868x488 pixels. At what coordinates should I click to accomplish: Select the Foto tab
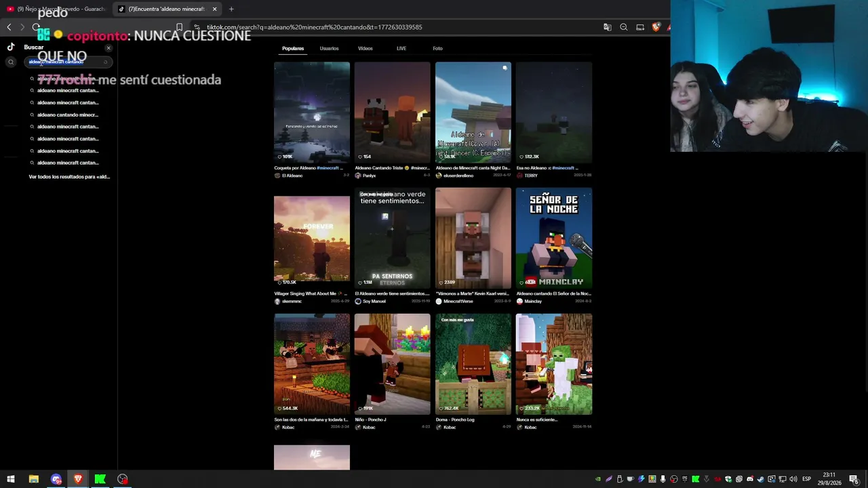click(x=437, y=48)
